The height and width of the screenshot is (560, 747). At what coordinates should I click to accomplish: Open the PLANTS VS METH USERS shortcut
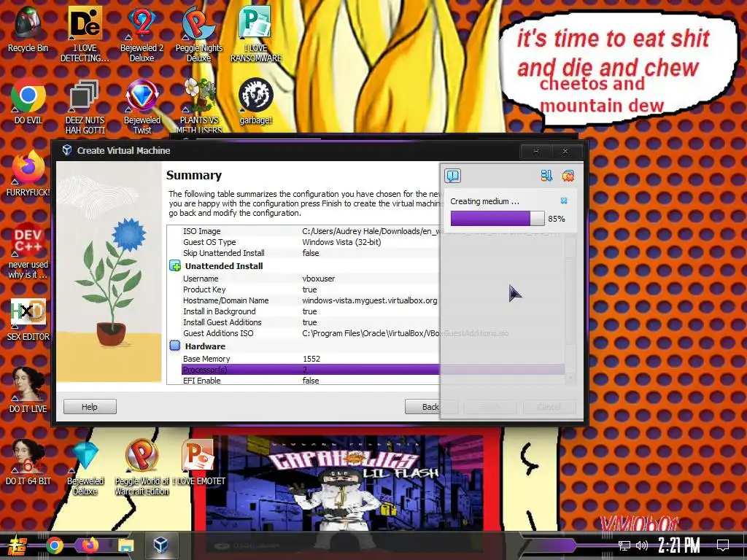199,105
